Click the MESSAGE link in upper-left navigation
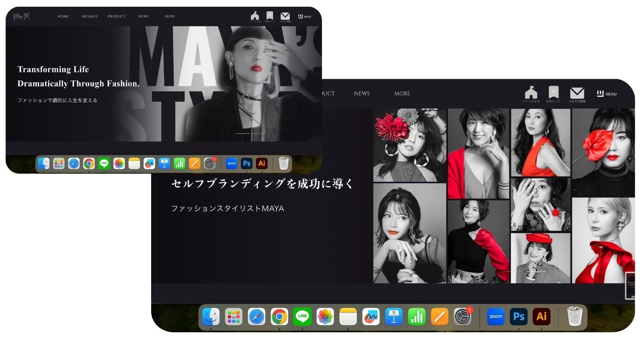The image size is (644, 343). [90, 16]
